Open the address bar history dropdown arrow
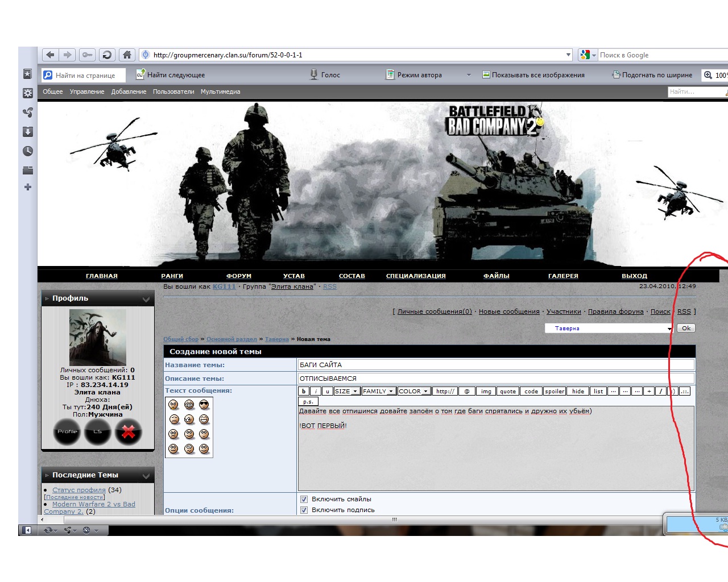Image resolution: width=728 pixels, height=582 pixels. [568, 55]
